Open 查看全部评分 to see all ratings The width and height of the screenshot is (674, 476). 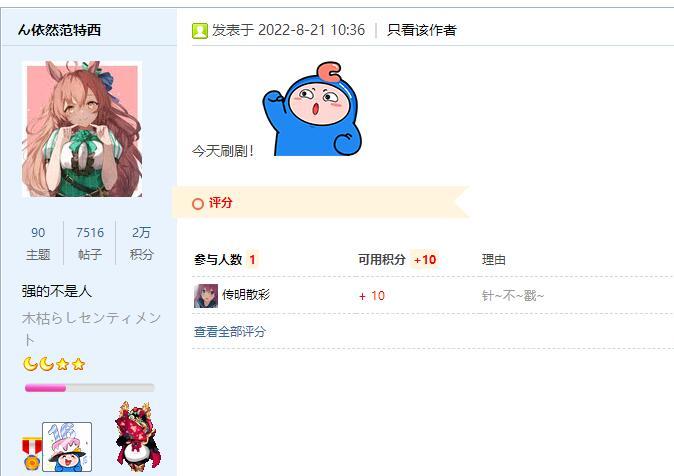point(230,332)
